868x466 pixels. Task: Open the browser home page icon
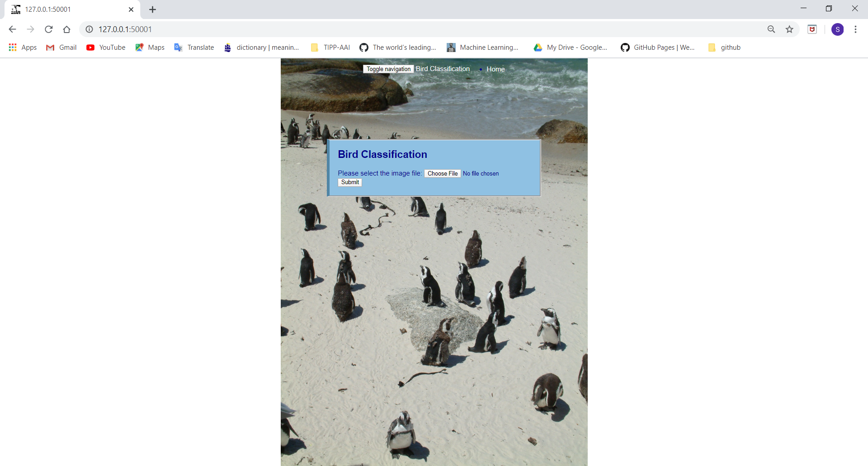tap(66, 29)
